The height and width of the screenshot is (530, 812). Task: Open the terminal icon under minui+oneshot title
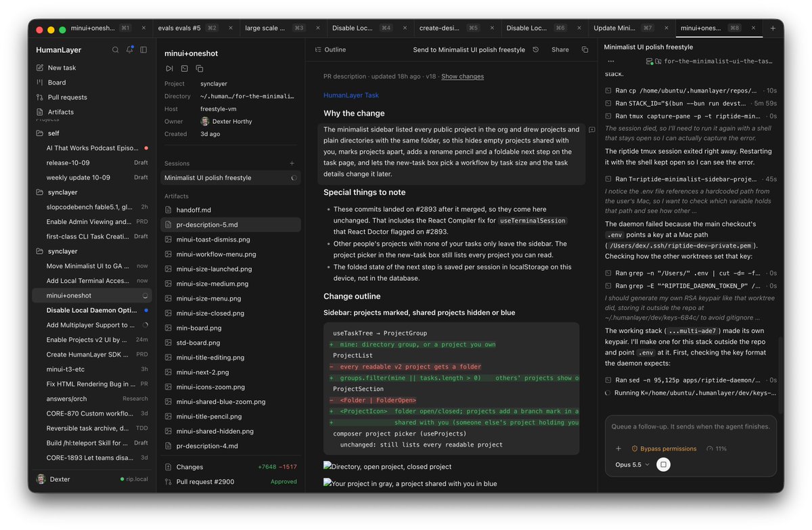click(184, 68)
